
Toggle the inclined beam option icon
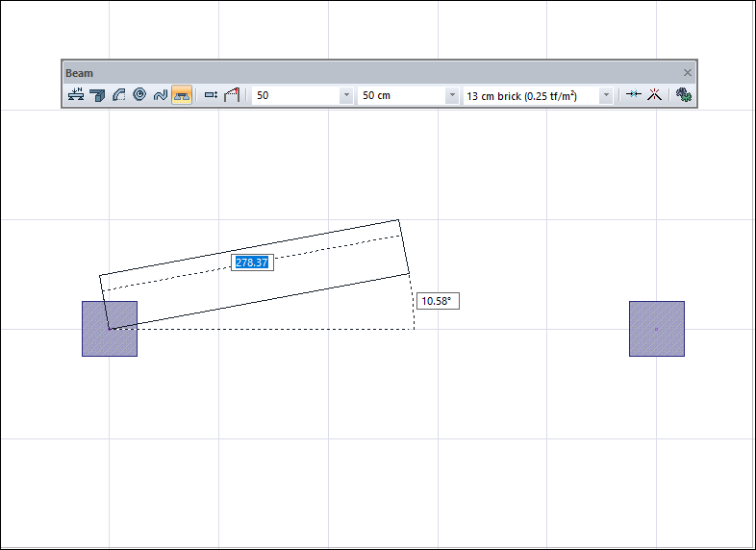click(x=232, y=95)
